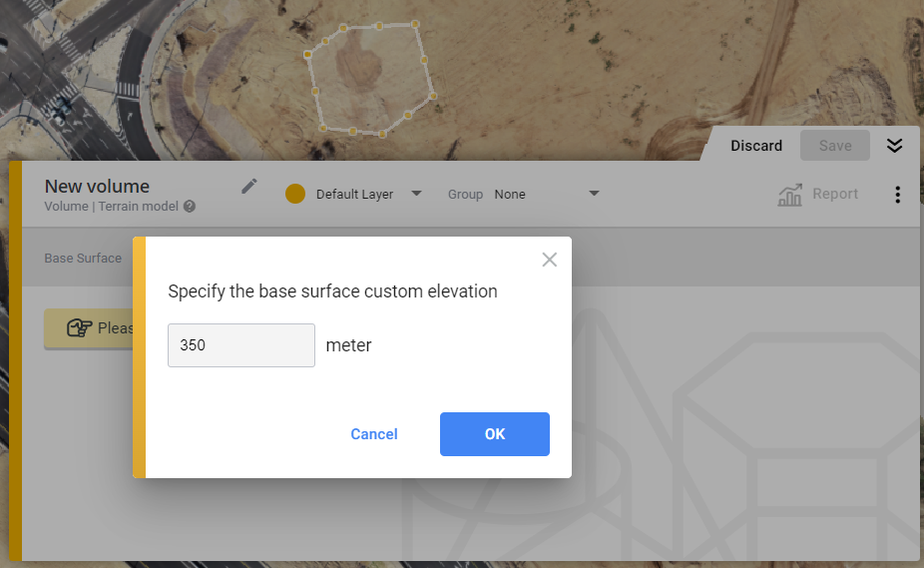Cancel the base surface elevation dialog
Screen dimensions: 924x568
pos(373,434)
